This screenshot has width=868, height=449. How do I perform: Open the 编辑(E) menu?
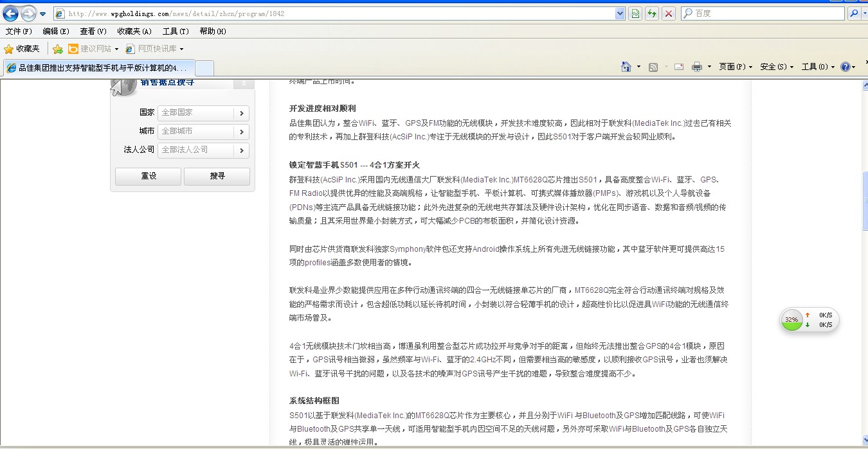click(56, 31)
